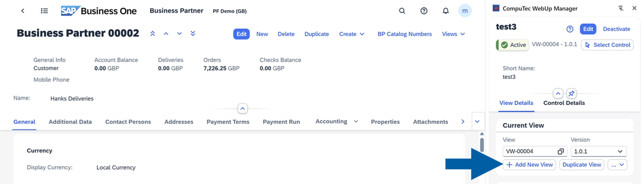Screen dimensions: 644x184
Task: Expand the Views dropdown
Action: coord(453,34)
